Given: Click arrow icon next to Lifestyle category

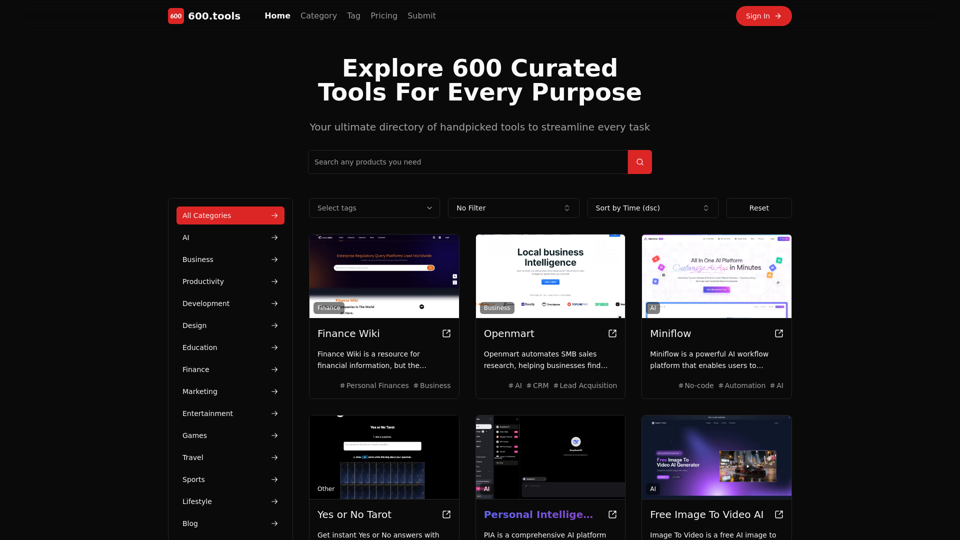Looking at the screenshot, I should point(274,502).
